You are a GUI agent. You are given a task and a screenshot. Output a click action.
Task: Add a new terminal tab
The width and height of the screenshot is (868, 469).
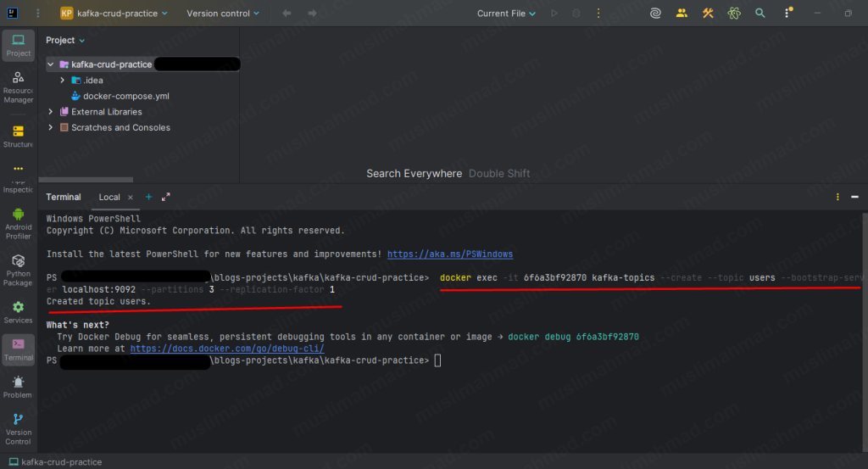(x=148, y=197)
